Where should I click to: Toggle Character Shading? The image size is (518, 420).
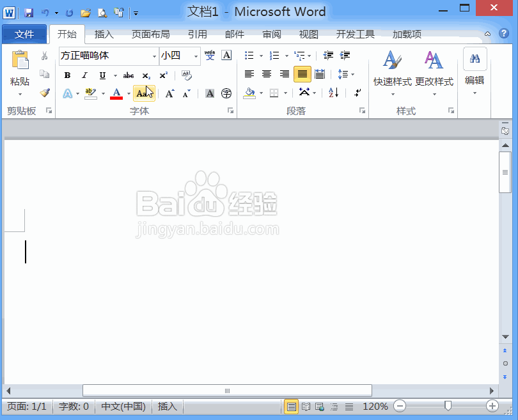tap(210, 93)
